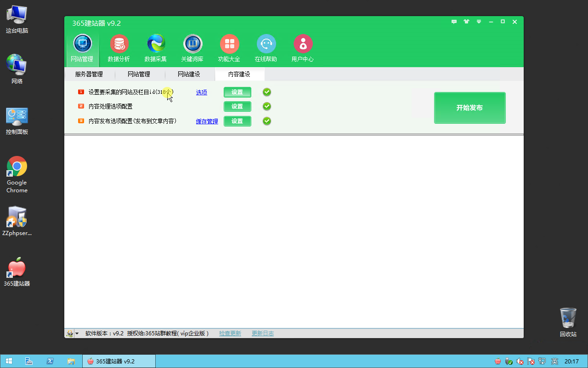This screenshot has height=368, width=588.
Task: Select the 365建站器 desktop shortcut
Action: coord(17,272)
